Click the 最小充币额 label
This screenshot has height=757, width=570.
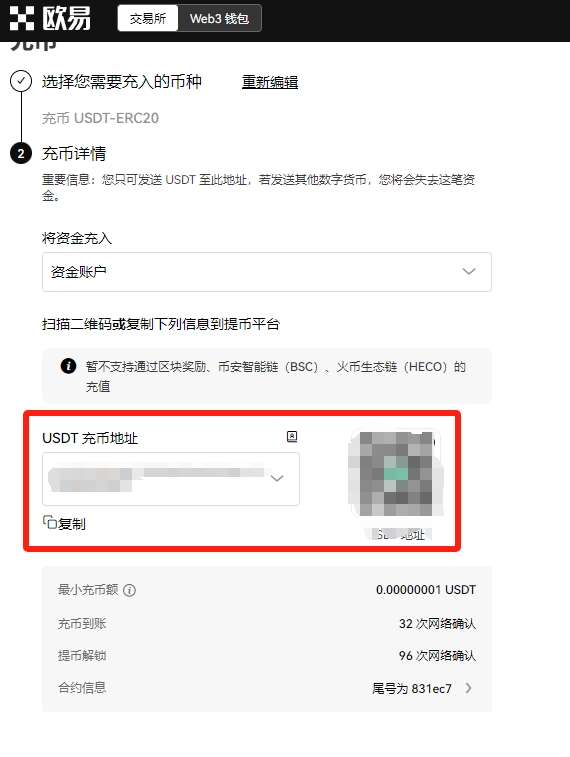pyautogui.click(x=88, y=589)
